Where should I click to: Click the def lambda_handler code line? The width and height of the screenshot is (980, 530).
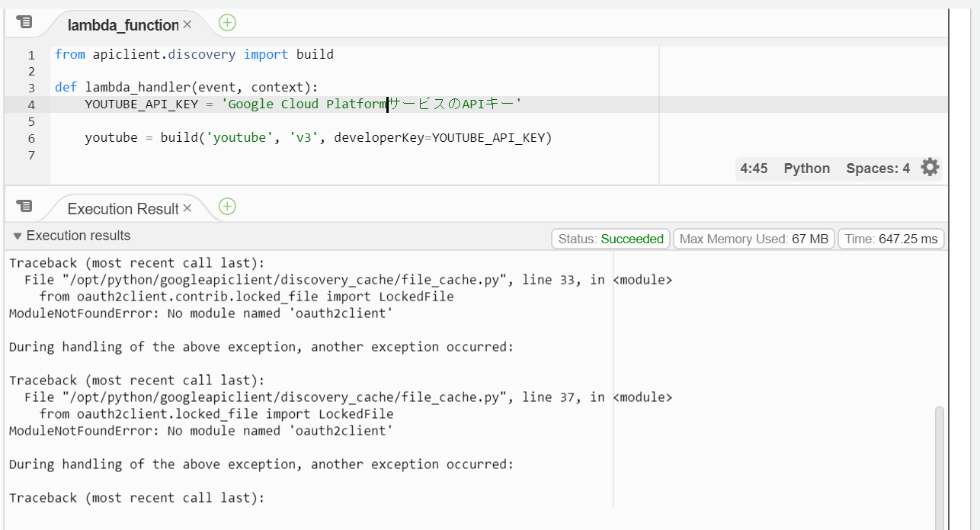186,88
